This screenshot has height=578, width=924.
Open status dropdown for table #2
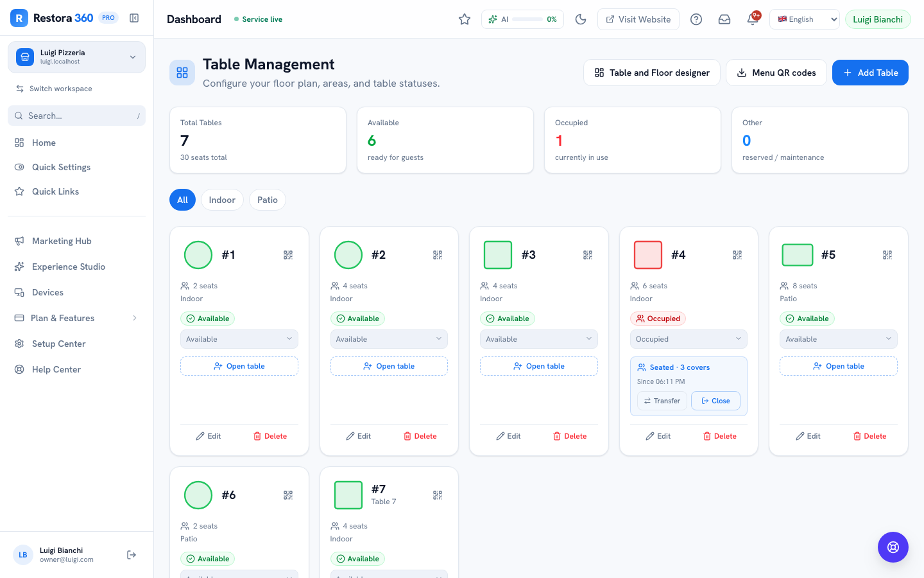(x=389, y=339)
